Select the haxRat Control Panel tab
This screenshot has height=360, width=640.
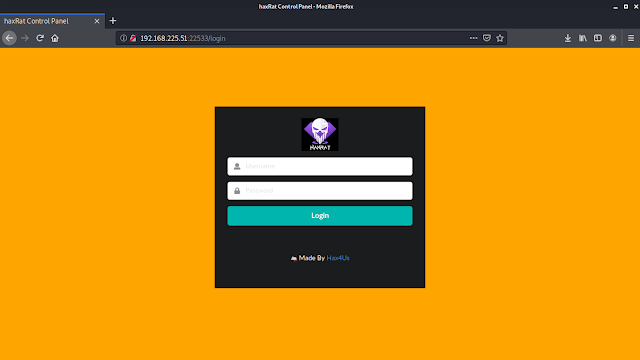click(x=52, y=21)
